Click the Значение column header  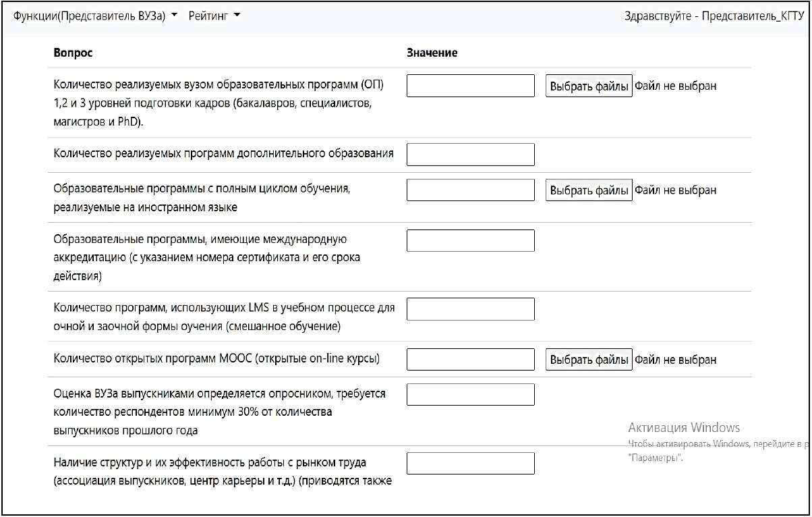pyautogui.click(x=432, y=53)
